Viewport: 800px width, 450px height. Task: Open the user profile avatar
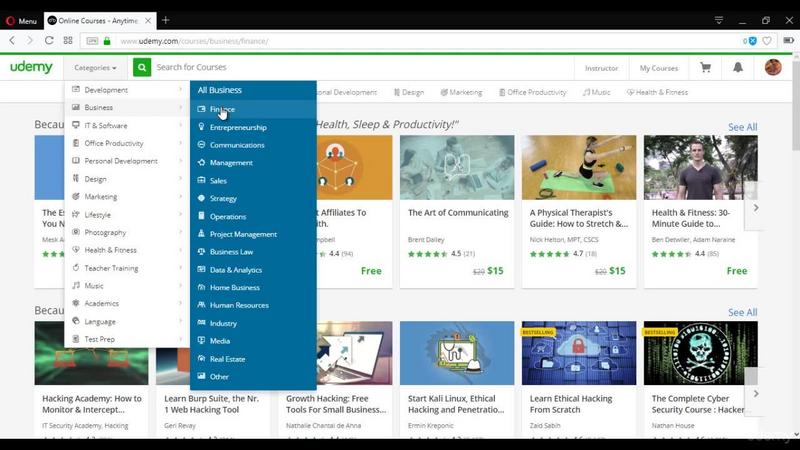(x=773, y=67)
